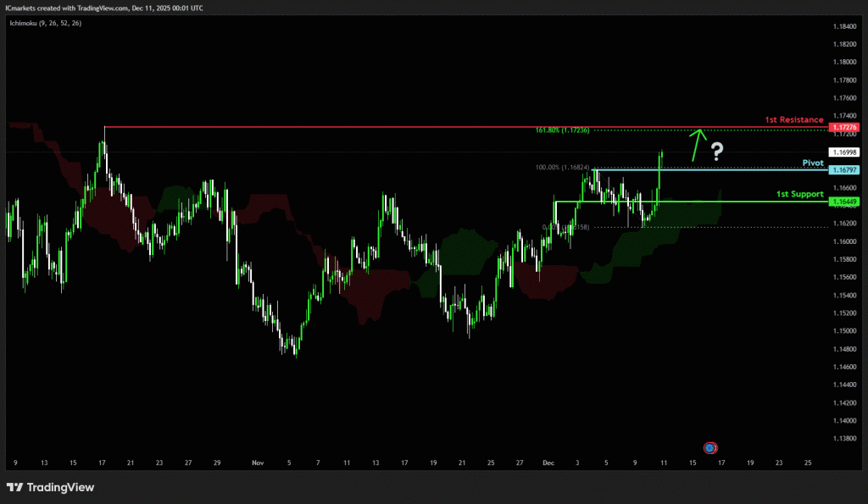868x504 pixels.
Task: Click the Nov label on time axis
Action: click(x=259, y=463)
